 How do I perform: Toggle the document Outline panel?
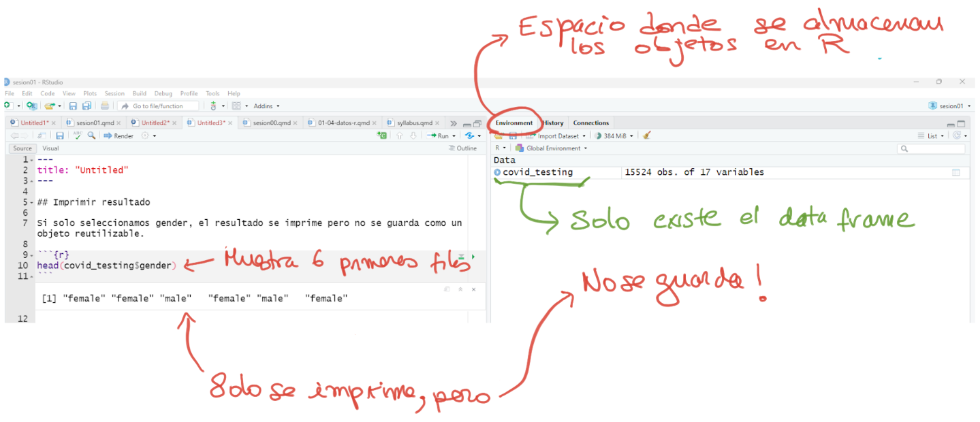(x=463, y=148)
